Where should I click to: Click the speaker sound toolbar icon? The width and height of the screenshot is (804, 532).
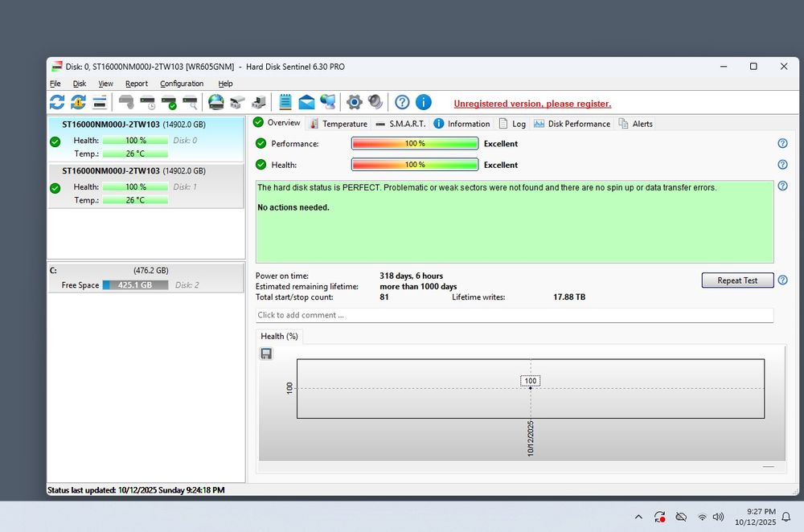pyautogui.click(x=375, y=102)
